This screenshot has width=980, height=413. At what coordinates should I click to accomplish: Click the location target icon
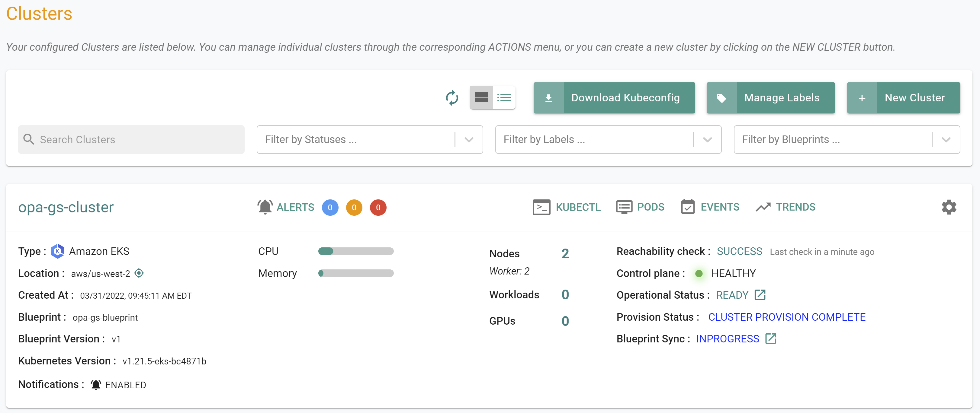(x=139, y=273)
